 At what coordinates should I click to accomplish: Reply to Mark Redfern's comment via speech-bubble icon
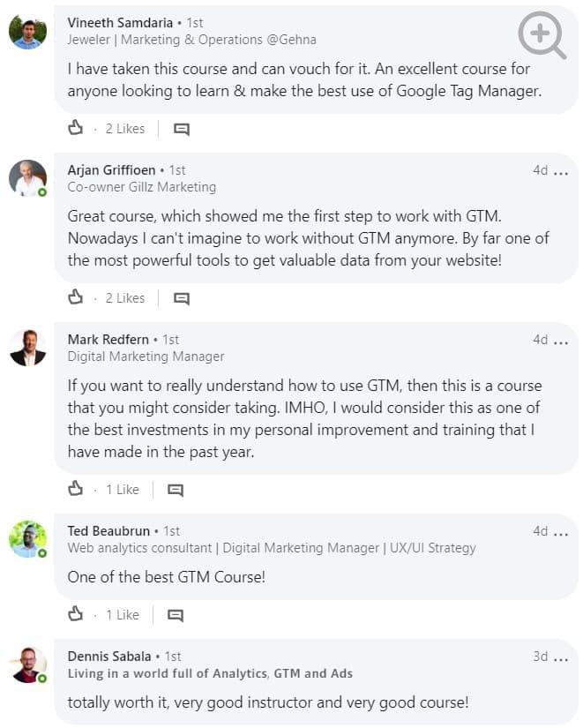coord(176,490)
